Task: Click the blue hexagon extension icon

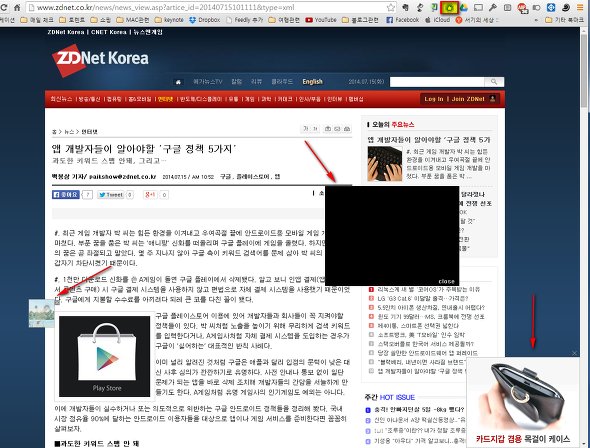Action: point(551,7)
